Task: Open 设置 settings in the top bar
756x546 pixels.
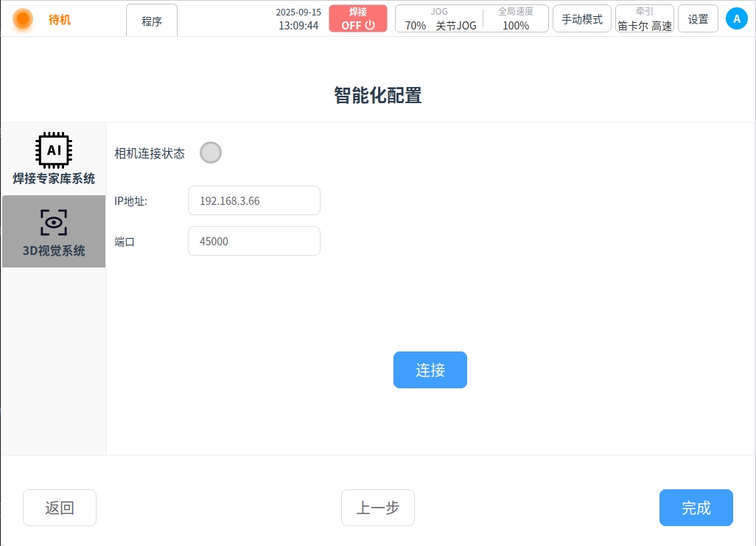Action: (x=698, y=19)
